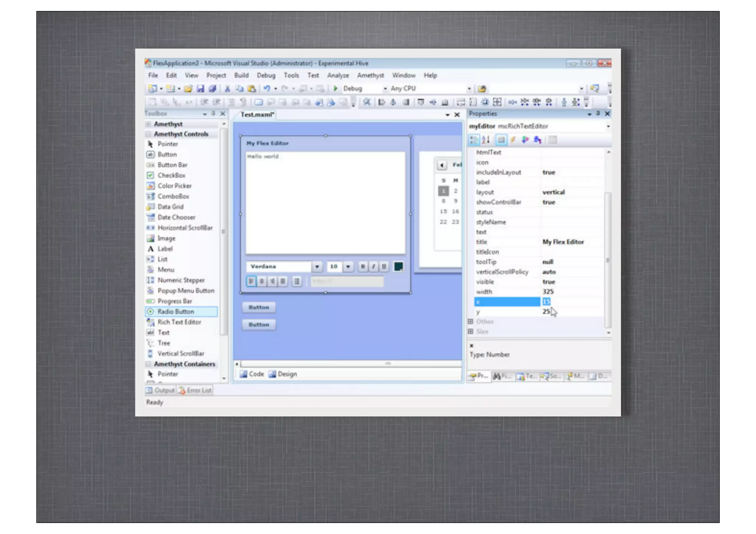Click the Cut scissors icon
756x534 pixels.
(x=227, y=89)
